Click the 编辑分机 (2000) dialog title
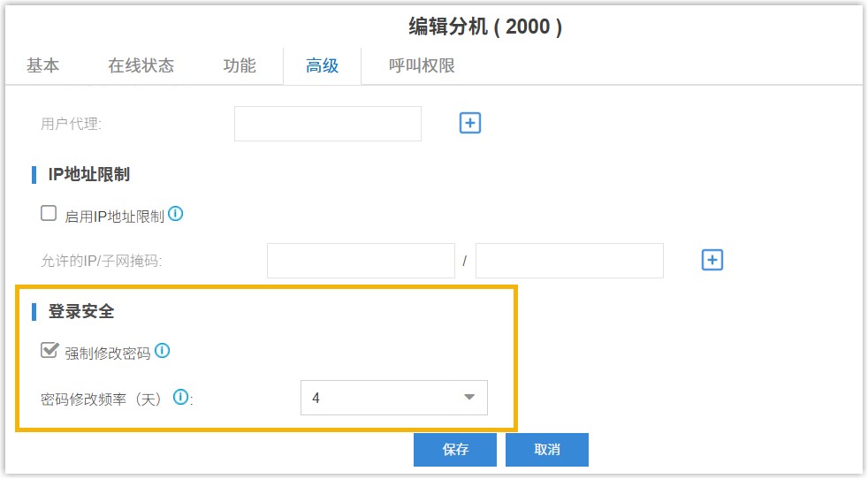The image size is (868, 479). 485,27
